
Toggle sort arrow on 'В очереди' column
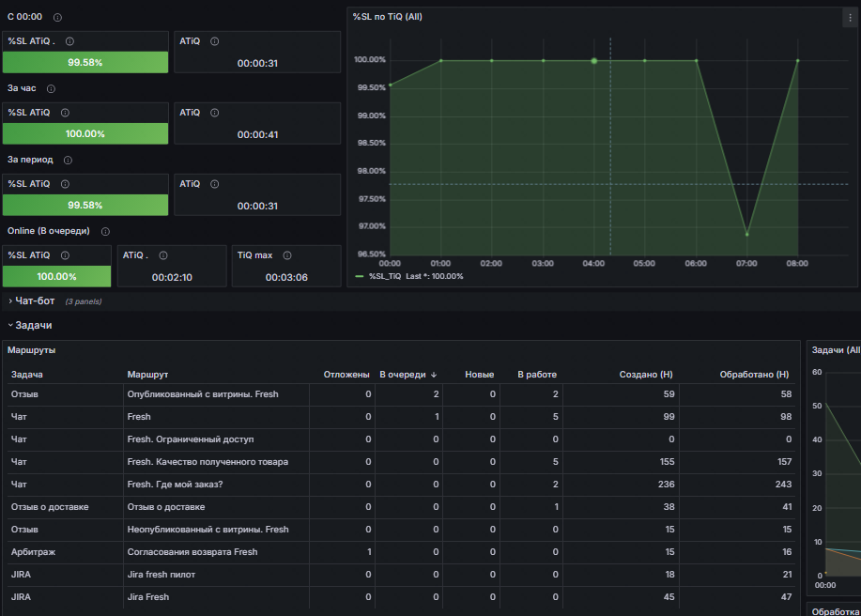(x=434, y=375)
